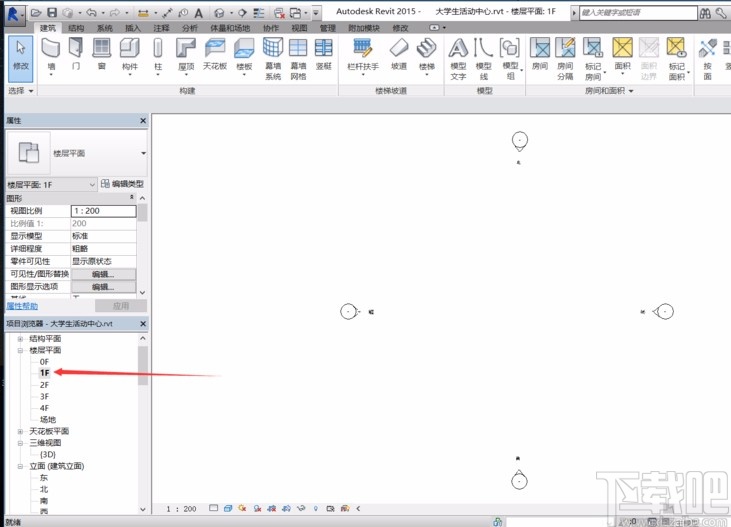Image resolution: width=731 pixels, height=527 pixels.
Task: Switch to the 系统 ribbon tab
Action: (104, 28)
